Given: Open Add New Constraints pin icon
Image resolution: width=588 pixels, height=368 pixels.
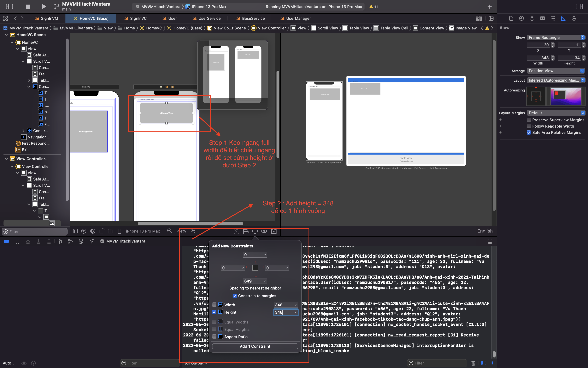Looking at the screenshot, I should (255, 231).
